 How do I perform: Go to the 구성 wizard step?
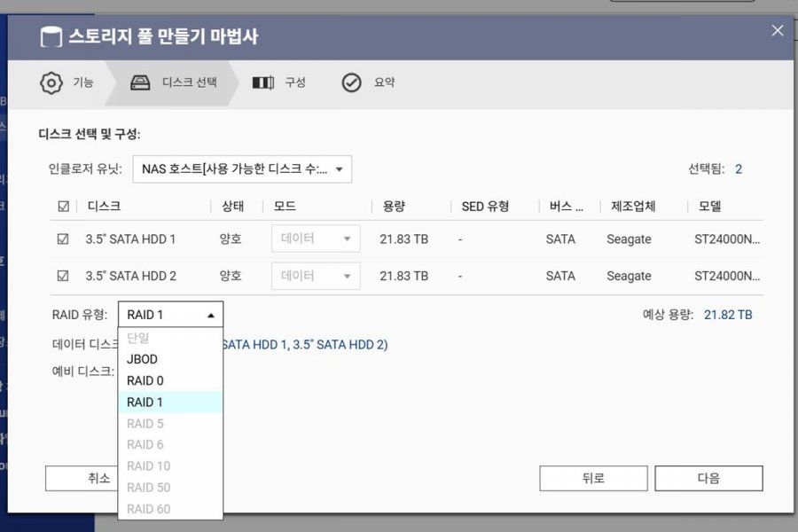(x=279, y=82)
